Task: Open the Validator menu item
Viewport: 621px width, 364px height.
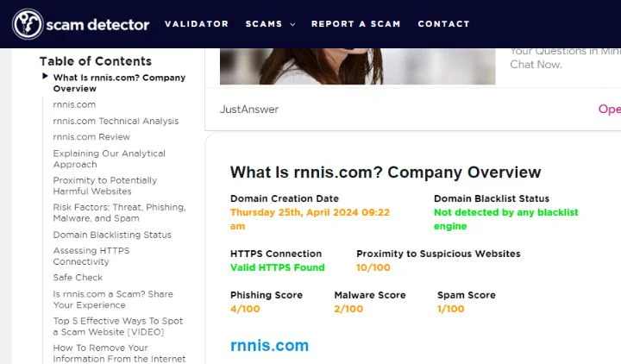Action: tap(197, 24)
